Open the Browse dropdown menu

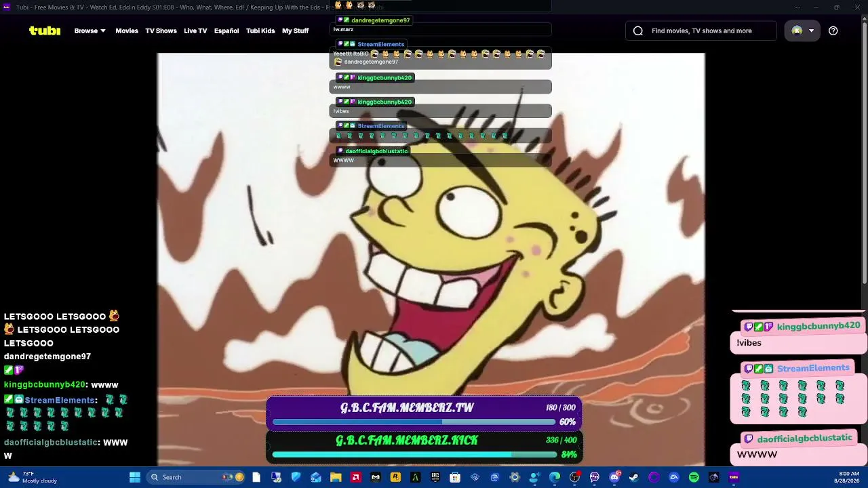pyautogui.click(x=90, y=30)
